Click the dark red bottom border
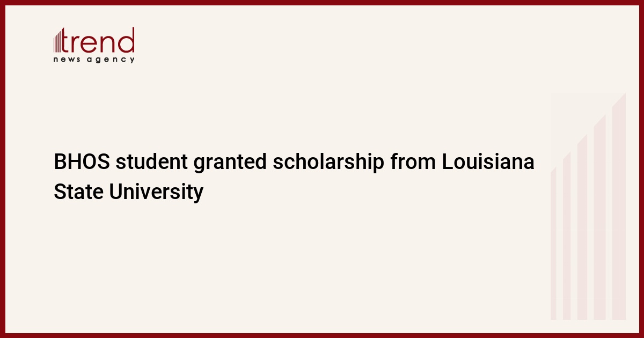Viewport: 644px width, 338px height. (x=322, y=335)
